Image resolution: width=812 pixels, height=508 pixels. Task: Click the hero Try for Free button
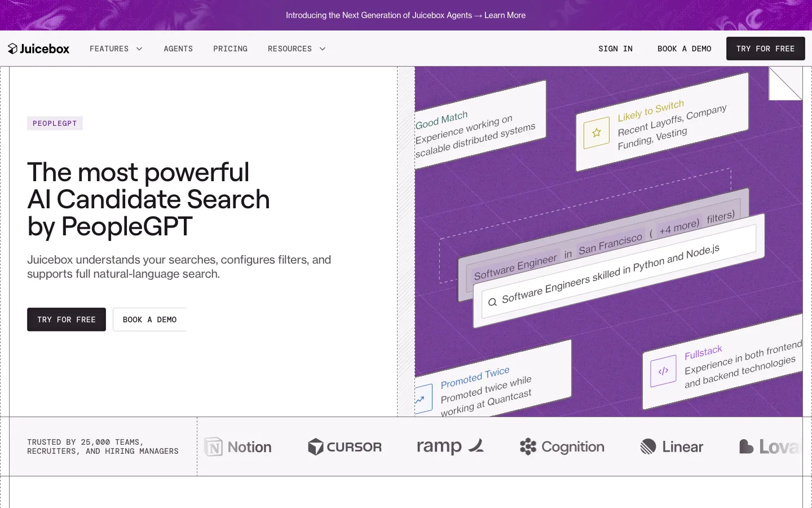(67, 319)
